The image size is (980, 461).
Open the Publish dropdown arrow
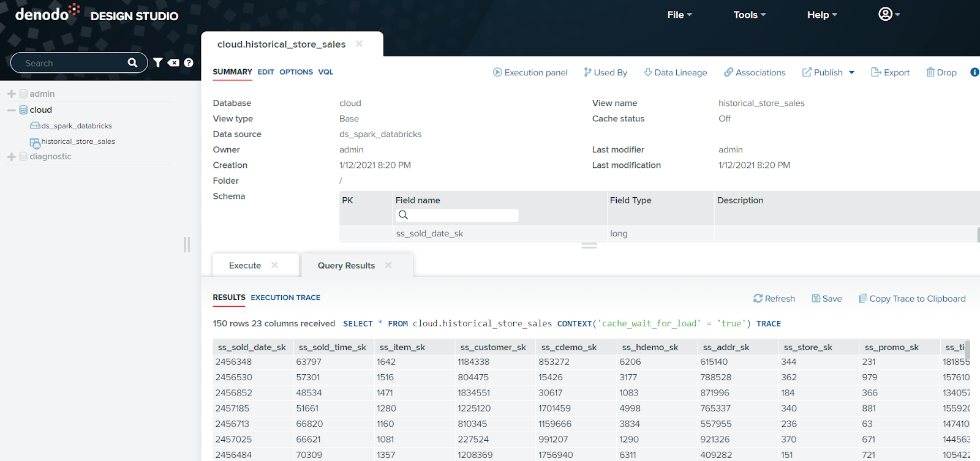[851, 72]
